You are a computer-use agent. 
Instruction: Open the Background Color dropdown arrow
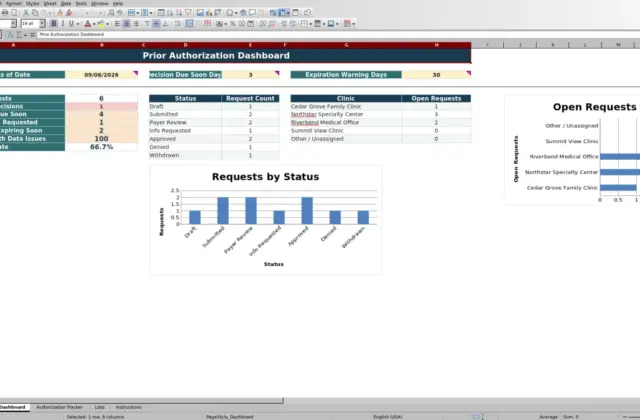(x=107, y=24)
